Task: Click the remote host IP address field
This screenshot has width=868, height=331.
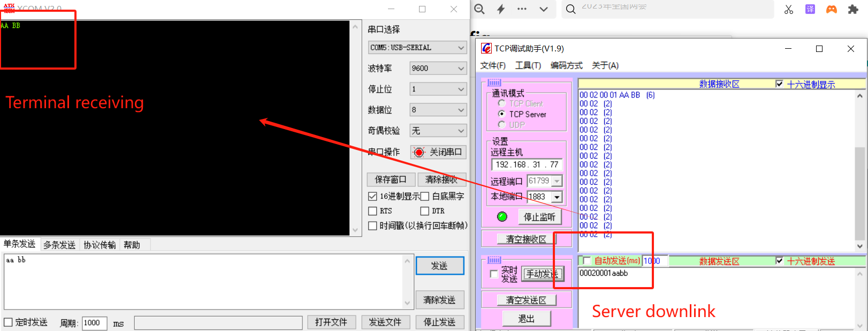Action: 527,164
